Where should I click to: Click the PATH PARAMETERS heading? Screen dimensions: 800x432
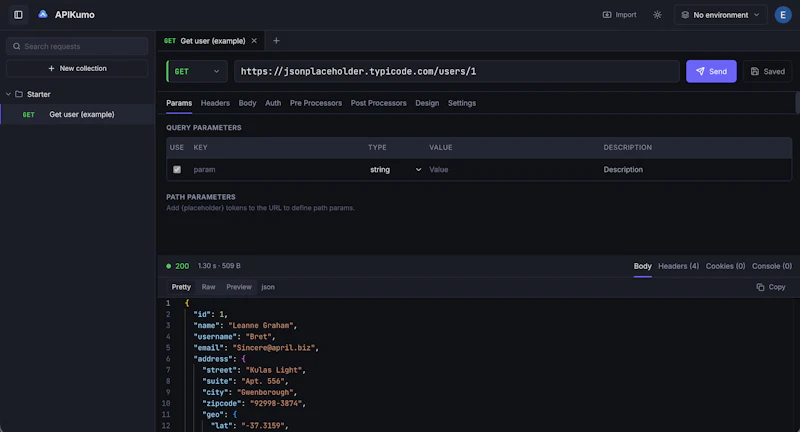(x=201, y=197)
